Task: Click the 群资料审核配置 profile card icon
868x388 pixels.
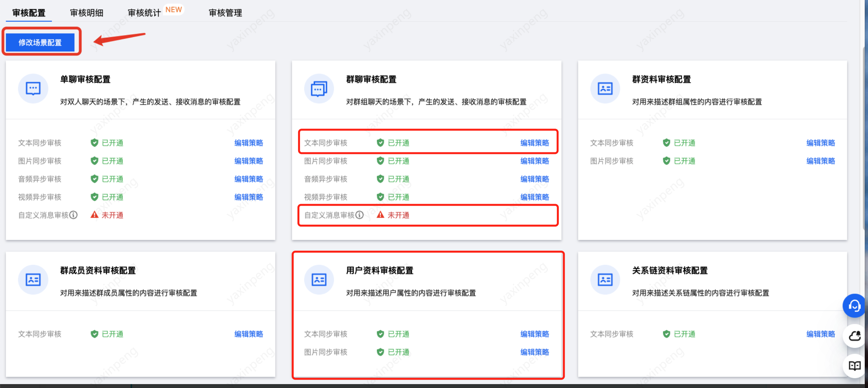Action: point(605,89)
